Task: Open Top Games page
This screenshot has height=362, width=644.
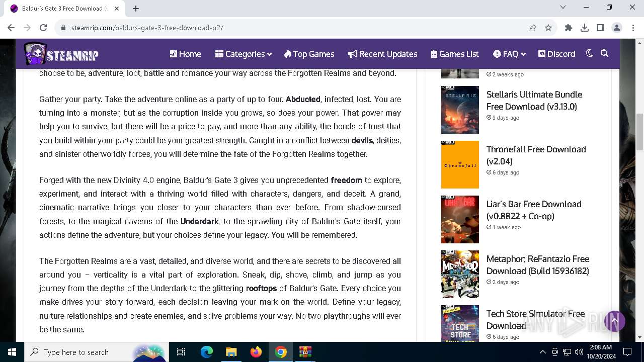Action: click(309, 54)
